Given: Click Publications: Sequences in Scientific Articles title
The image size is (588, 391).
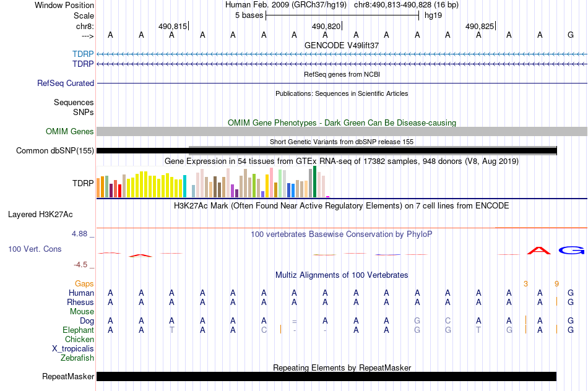Looking at the screenshot, I should pyautogui.click(x=342, y=93).
